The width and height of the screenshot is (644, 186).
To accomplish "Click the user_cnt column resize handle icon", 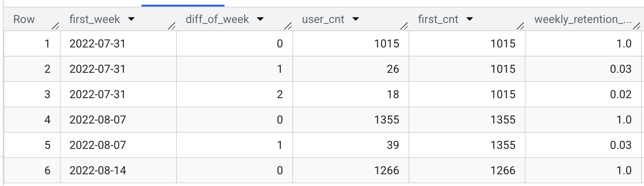I will (x=404, y=27).
